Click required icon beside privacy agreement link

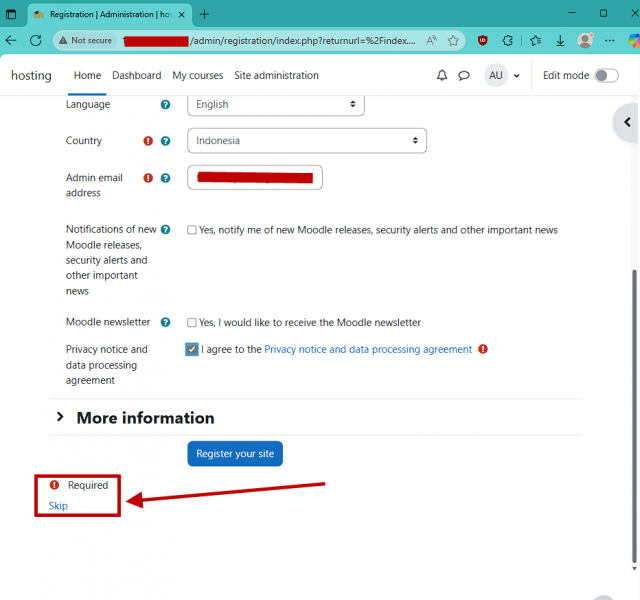483,349
